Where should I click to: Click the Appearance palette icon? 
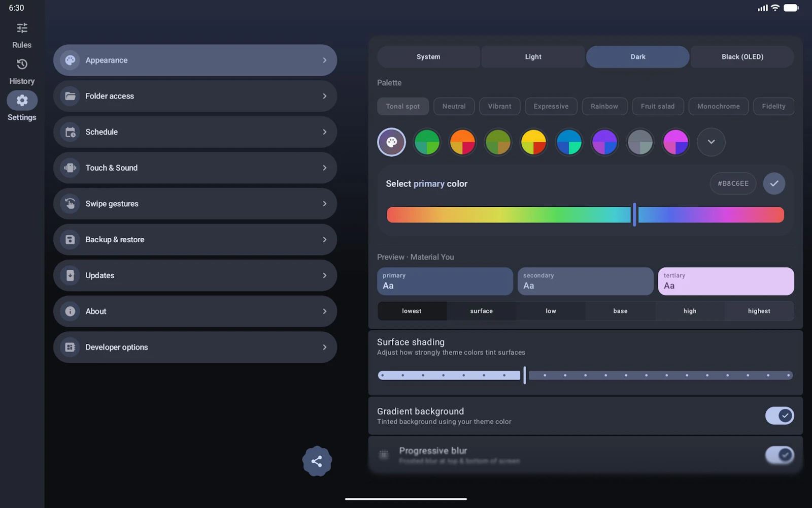click(71, 60)
